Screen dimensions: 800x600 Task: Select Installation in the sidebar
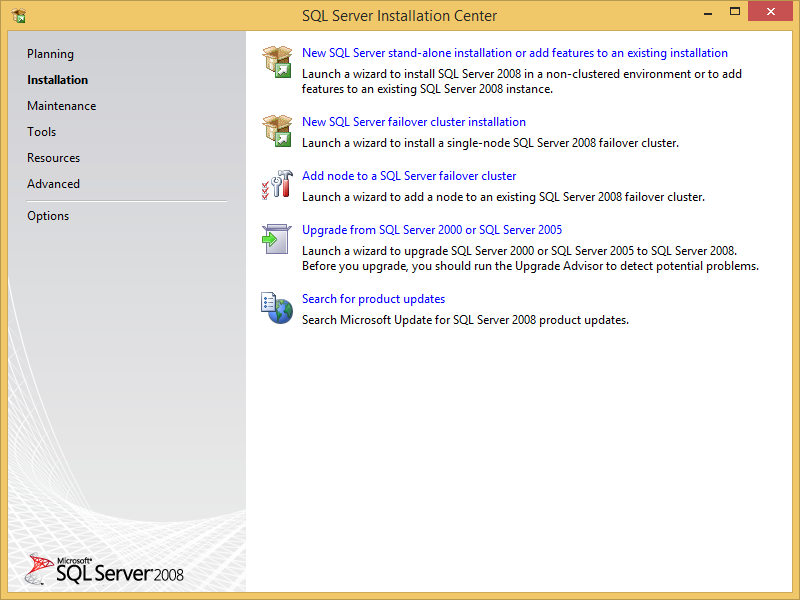click(x=56, y=79)
